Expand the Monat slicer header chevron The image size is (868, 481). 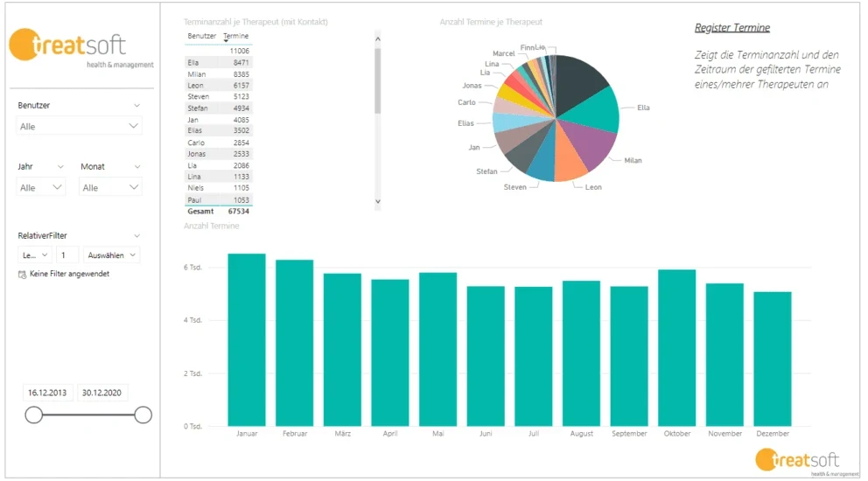pos(136,167)
